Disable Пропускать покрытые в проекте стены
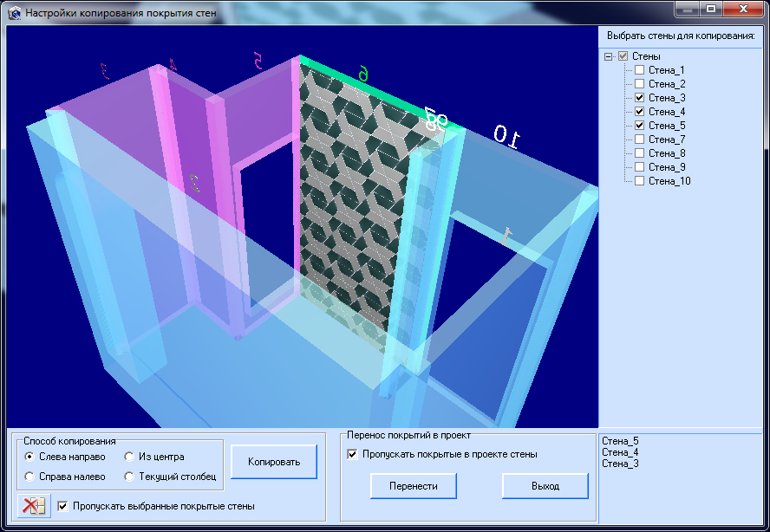The height and width of the screenshot is (532, 770). coord(351,454)
